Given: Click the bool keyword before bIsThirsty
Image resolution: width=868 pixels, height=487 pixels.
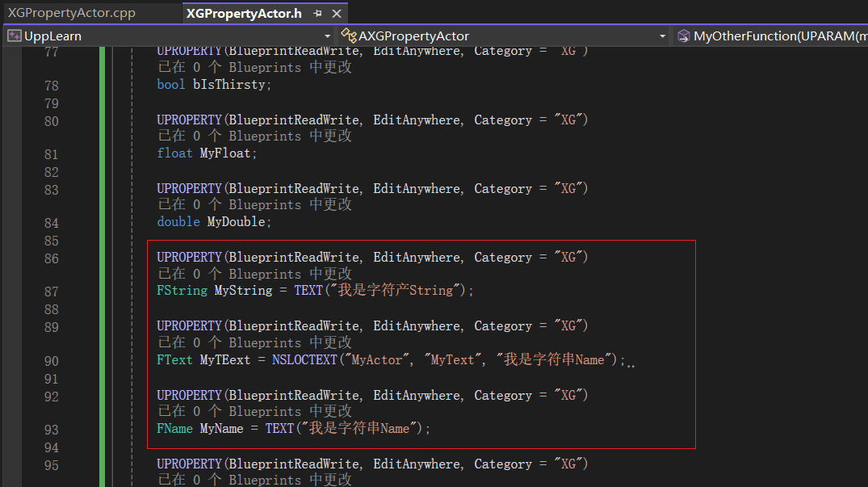Looking at the screenshot, I should 171,85.
